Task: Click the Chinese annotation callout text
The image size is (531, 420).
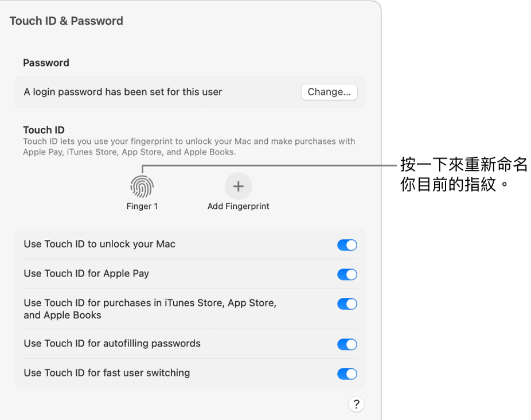Action: pos(464,174)
